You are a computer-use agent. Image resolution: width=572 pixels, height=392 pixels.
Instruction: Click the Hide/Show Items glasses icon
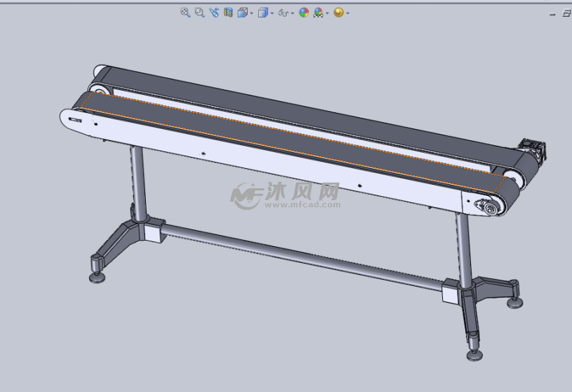pyautogui.click(x=283, y=13)
